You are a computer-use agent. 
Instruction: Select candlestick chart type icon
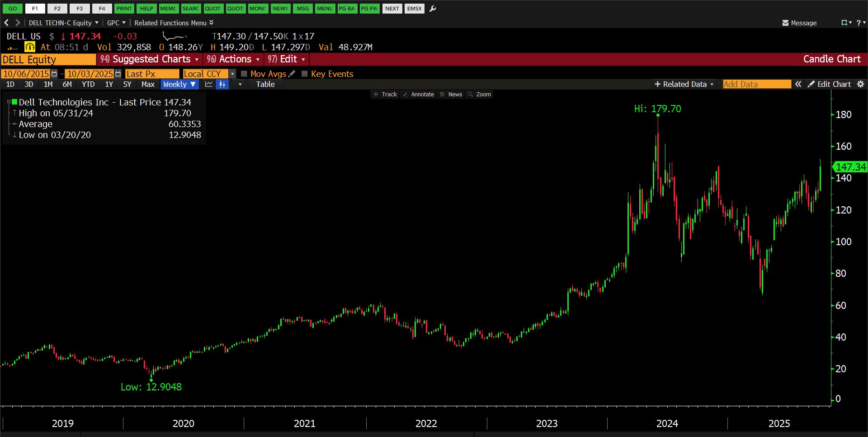[x=222, y=84]
